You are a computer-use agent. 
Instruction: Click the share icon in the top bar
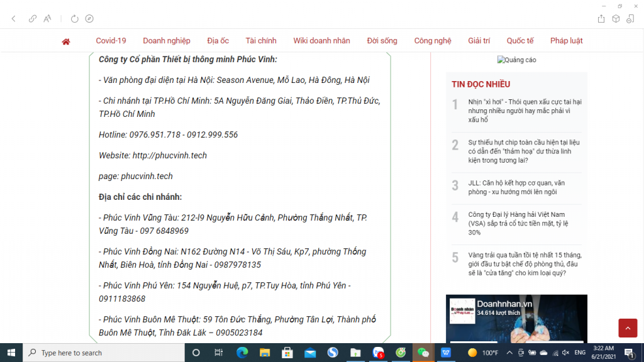click(601, 18)
